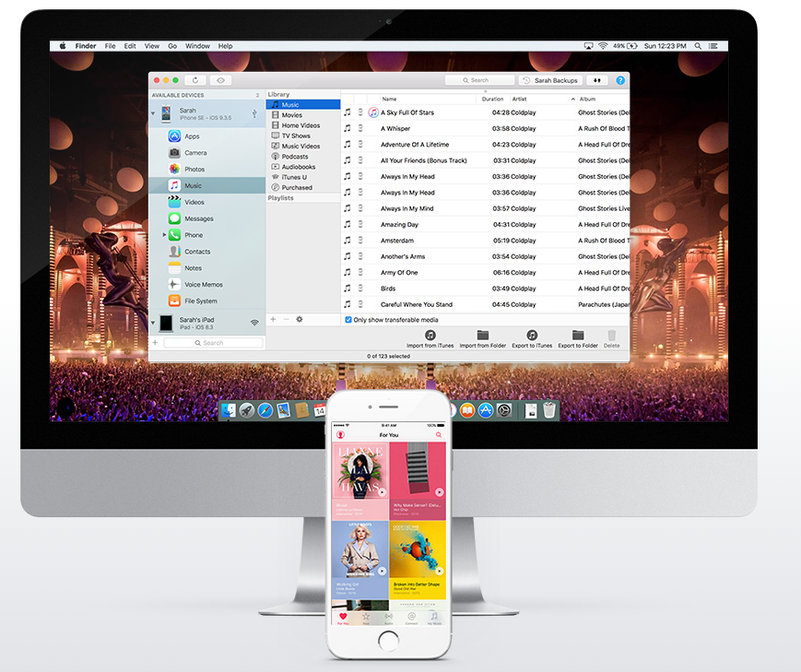Open the playlist gear settings icon

coord(300,319)
